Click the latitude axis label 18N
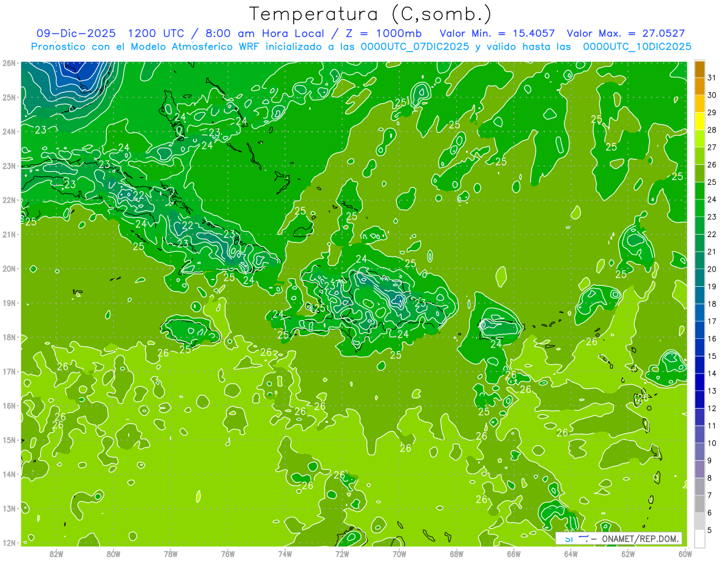Image resolution: width=728 pixels, height=562 pixels. tap(9, 337)
